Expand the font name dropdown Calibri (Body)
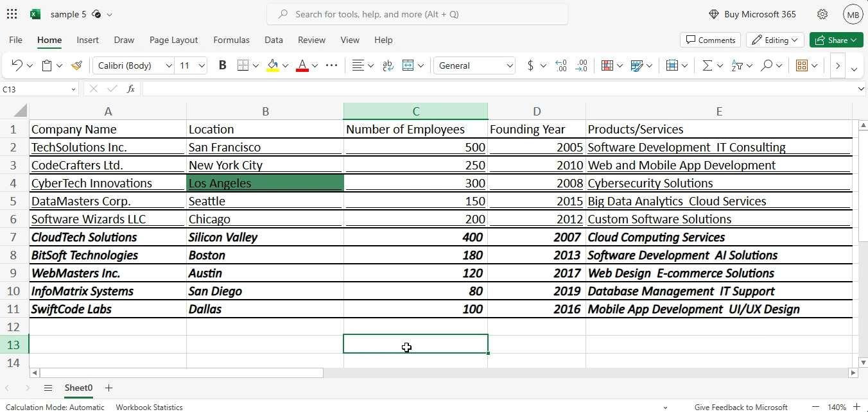868x412 pixels. click(169, 65)
